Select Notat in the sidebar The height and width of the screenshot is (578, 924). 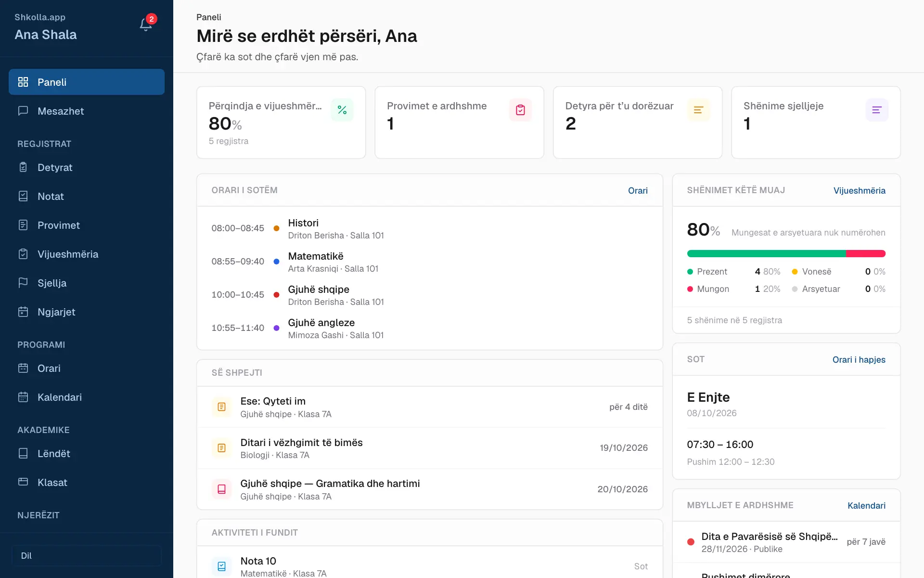point(87,196)
